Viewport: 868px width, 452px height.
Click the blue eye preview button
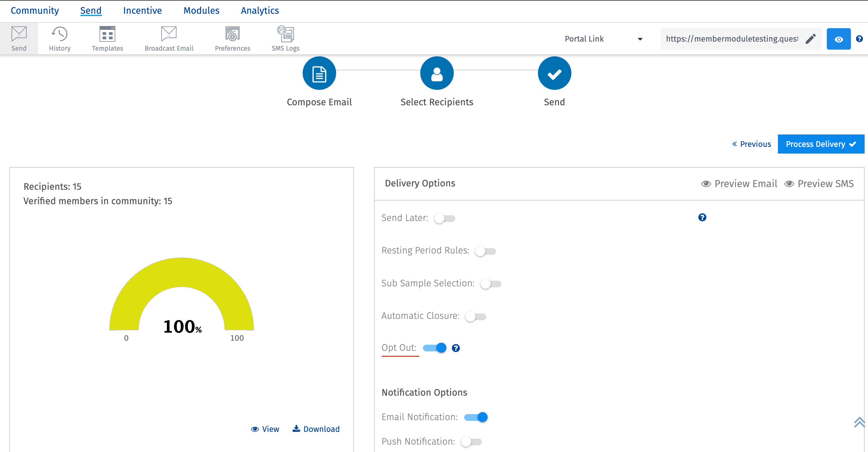click(x=838, y=39)
